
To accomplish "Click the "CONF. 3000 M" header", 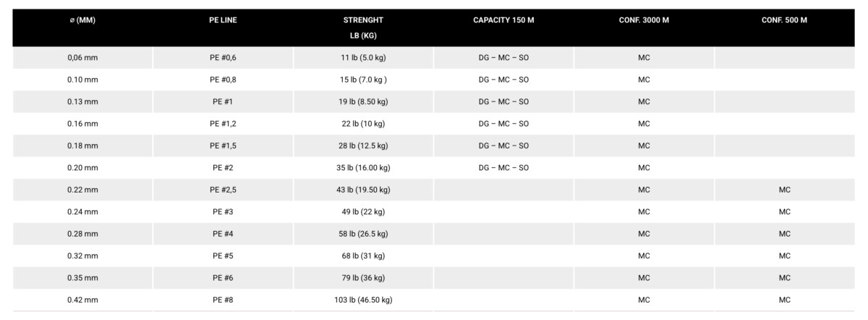I will (x=644, y=20).
